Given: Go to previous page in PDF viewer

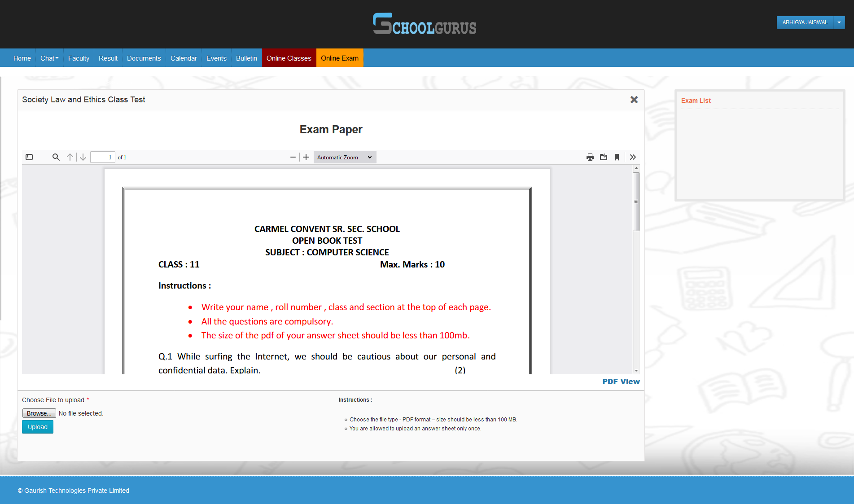Looking at the screenshot, I should pyautogui.click(x=70, y=157).
